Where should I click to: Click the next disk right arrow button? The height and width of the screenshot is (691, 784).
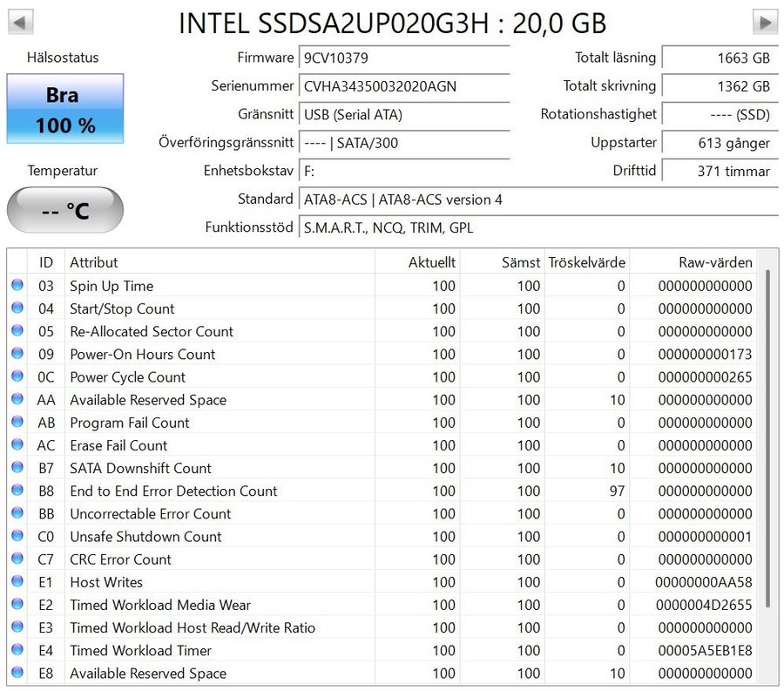[x=764, y=22]
